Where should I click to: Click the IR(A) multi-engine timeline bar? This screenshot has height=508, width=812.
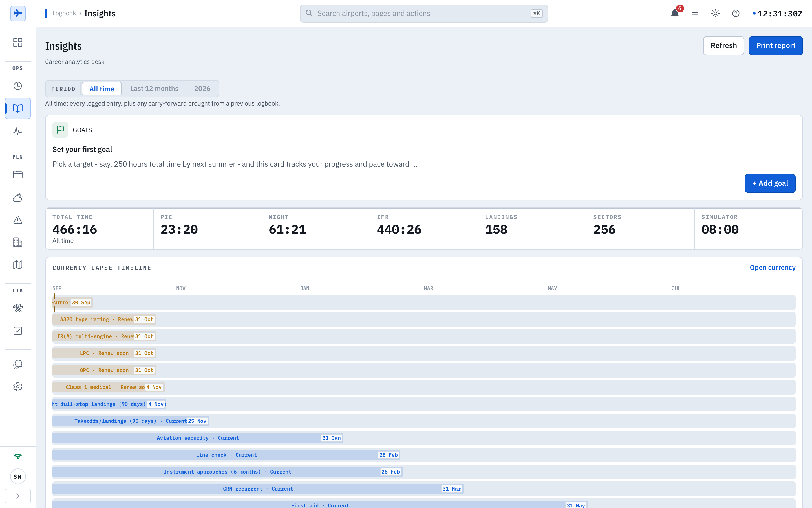click(x=104, y=336)
